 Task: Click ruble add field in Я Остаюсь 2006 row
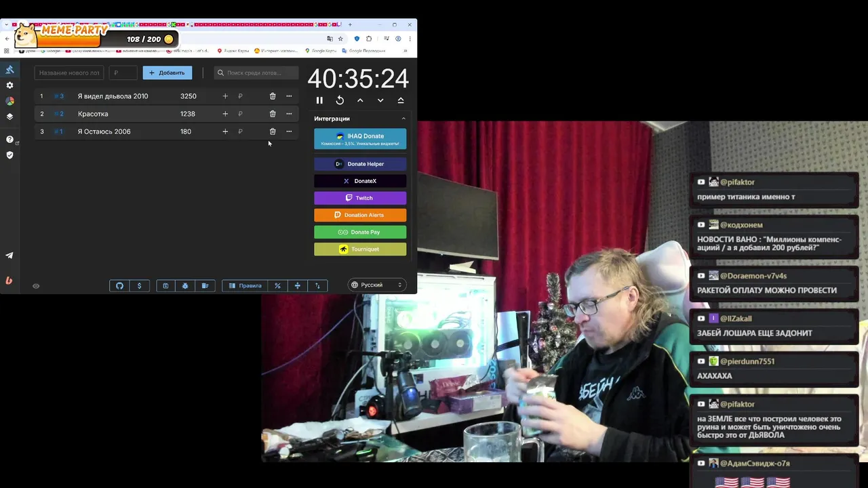coord(248,131)
